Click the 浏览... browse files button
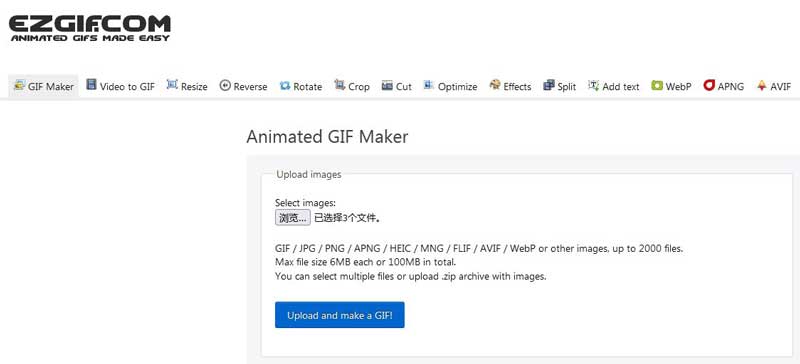Screen dimensions: 800x364 tap(293, 218)
